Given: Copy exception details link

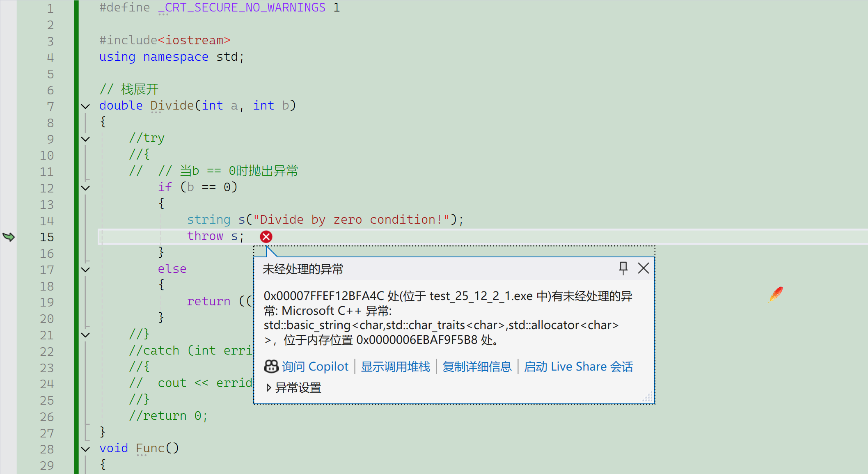Looking at the screenshot, I should click(477, 366).
